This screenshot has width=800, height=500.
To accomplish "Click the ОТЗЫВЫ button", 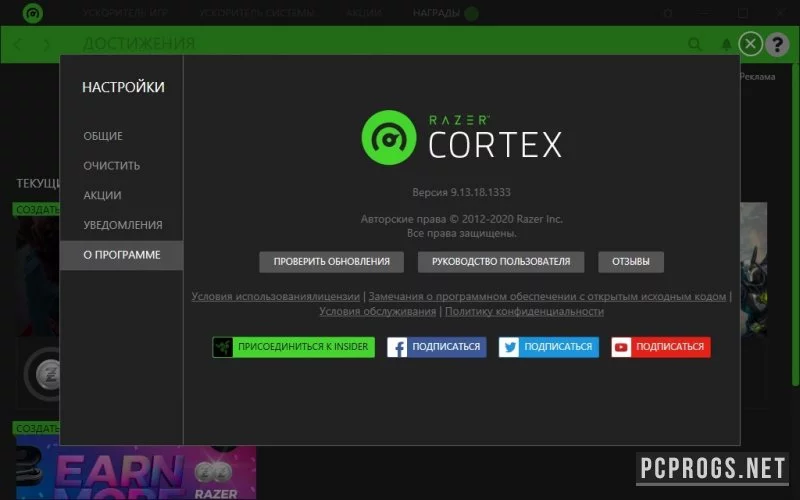I will [x=631, y=262].
